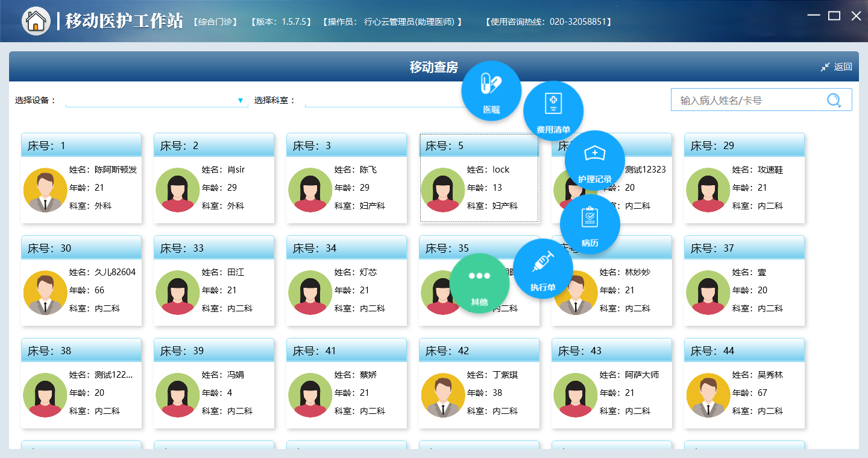Image resolution: width=868 pixels, height=458 pixels.
Task: Click avatar of patient 阿萨大师
Action: point(576,395)
